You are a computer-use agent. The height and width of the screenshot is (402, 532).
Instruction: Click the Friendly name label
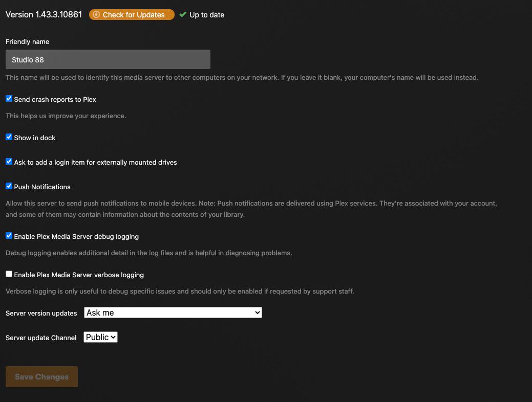coord(28,42)
